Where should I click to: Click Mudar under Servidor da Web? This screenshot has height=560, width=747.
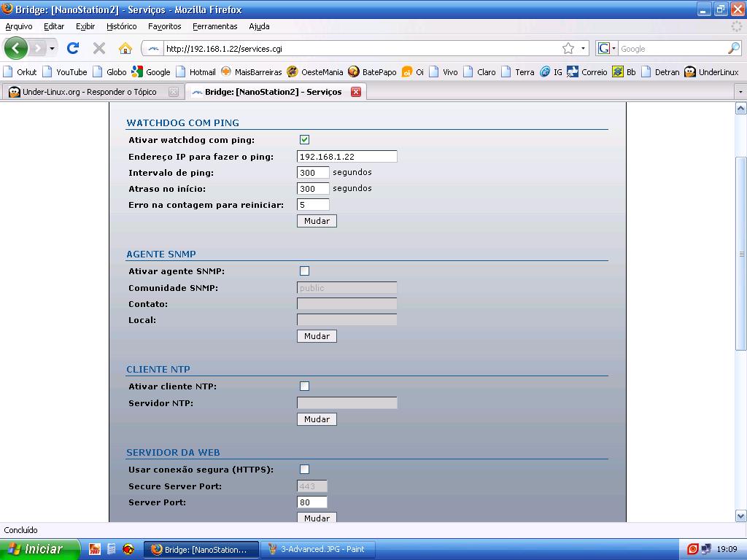click(317, 517)
